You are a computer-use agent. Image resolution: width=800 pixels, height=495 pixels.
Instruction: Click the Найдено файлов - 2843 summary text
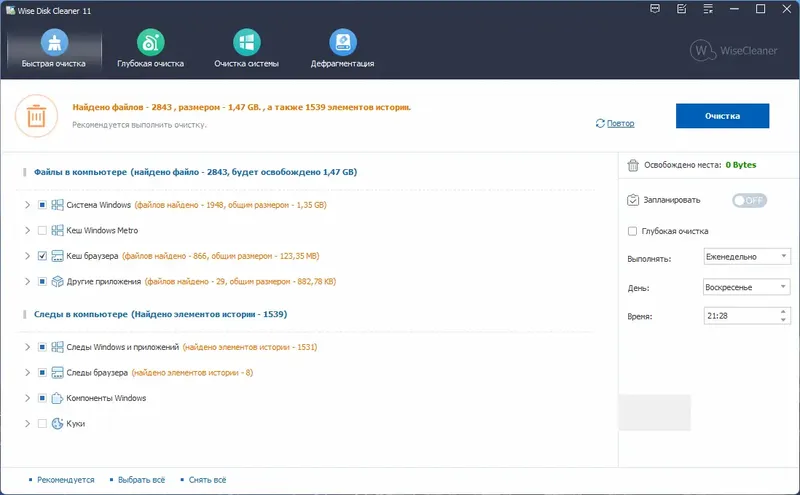click(x=241, y=107)
